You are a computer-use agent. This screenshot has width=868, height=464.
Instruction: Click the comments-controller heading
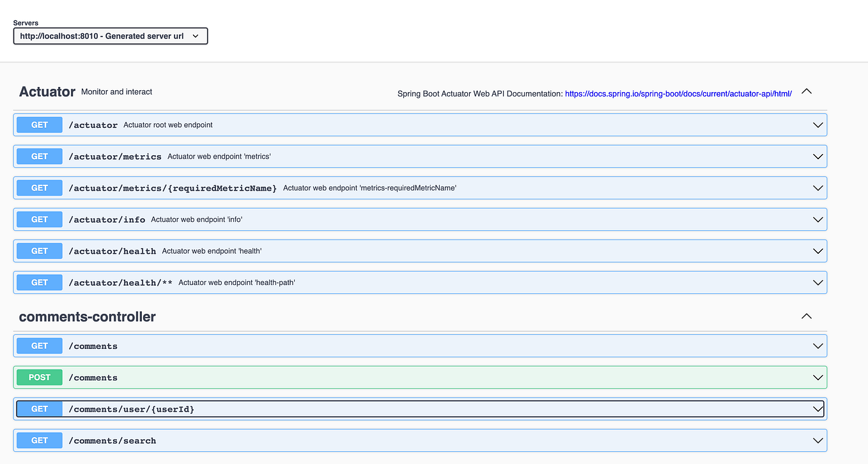88,317
